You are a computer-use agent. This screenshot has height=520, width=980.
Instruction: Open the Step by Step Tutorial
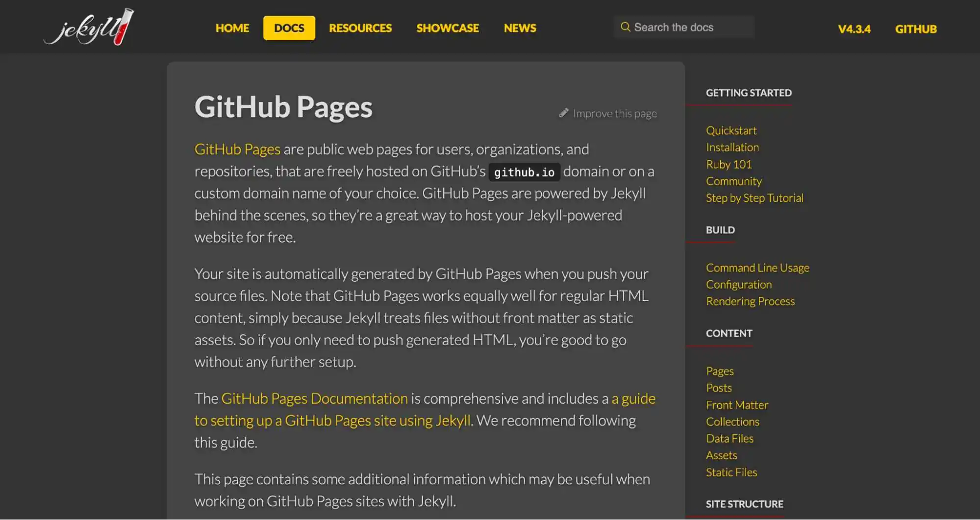click(x=754, y=198)
